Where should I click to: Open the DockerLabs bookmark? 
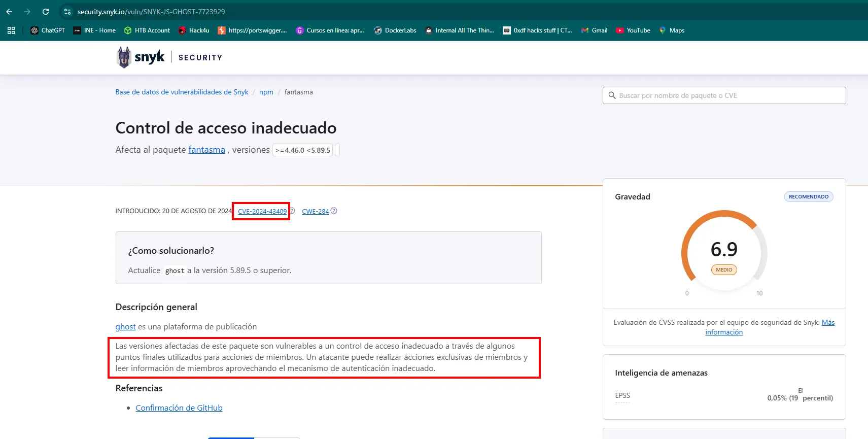(x=395, y=30)
